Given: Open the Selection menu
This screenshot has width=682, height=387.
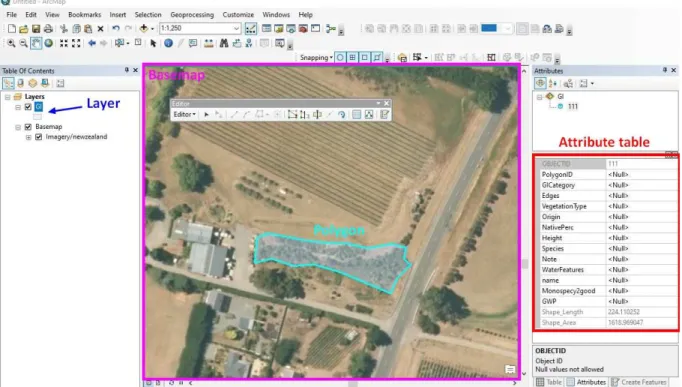Looking at the screenshot, I should pos(148,14).
